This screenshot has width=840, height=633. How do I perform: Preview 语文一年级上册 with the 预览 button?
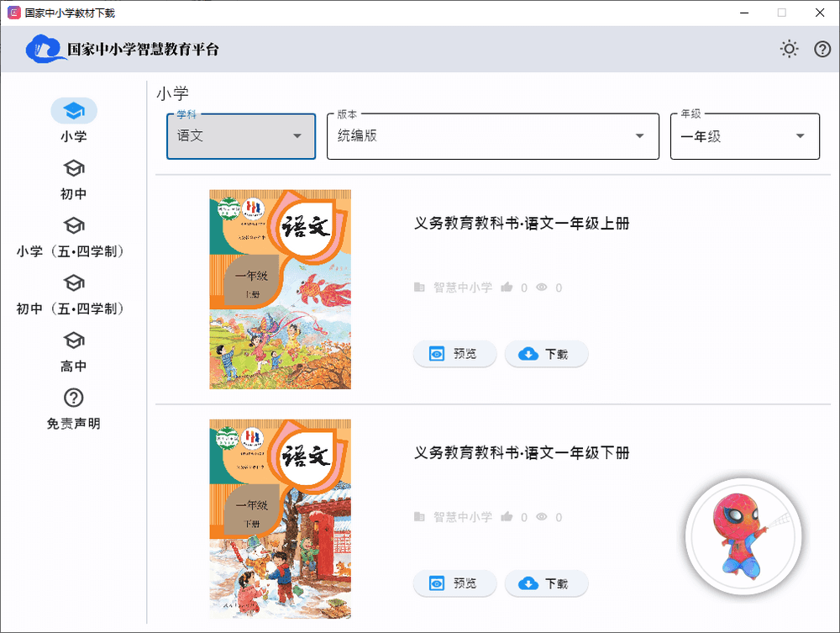pyautogui.click(x=454, y=354)
